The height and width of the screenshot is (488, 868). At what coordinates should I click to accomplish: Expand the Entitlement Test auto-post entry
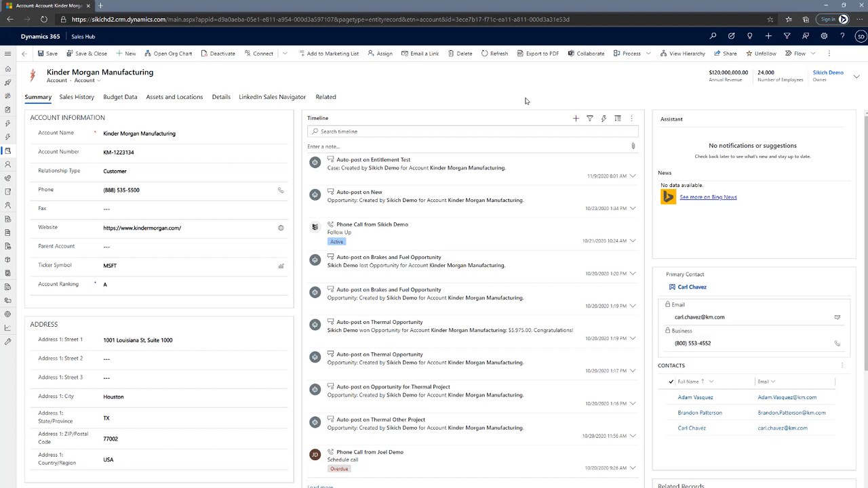(633, 176)
